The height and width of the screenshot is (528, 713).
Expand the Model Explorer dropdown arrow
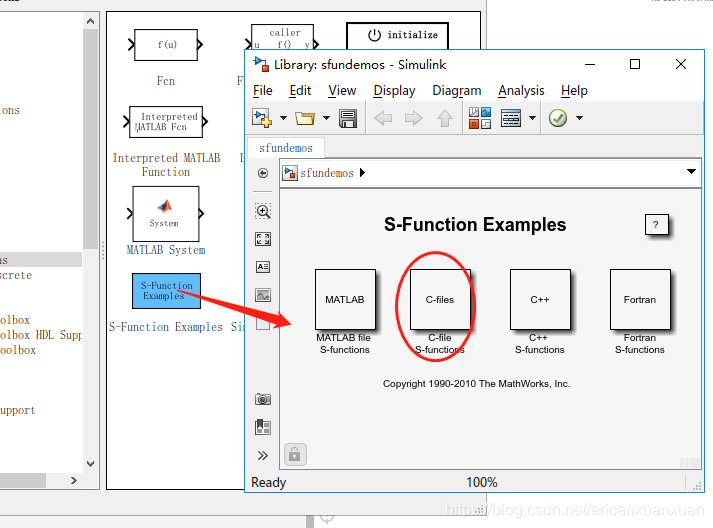point(532,118)
